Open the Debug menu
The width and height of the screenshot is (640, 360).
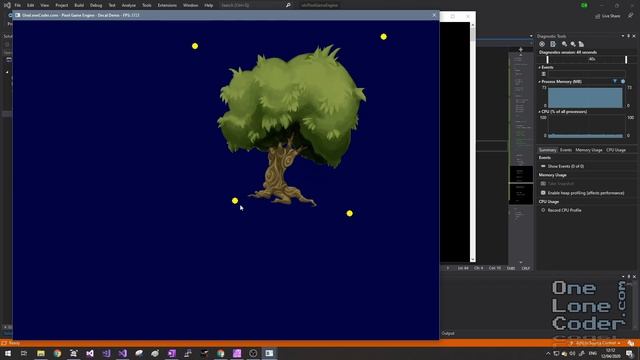[96, 5]
